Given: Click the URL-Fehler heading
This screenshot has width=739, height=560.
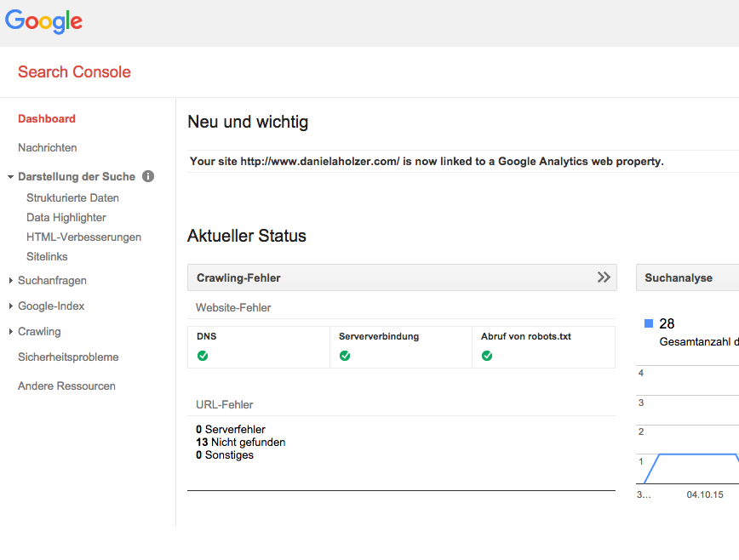Looking at the screenshot, I should tap(225, 404).
